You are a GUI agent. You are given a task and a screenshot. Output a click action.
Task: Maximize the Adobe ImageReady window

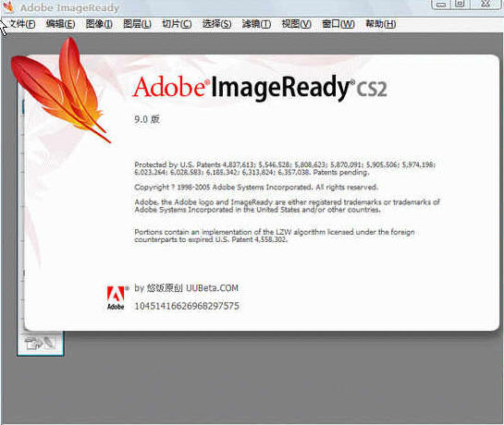click(x=461, y=5)
